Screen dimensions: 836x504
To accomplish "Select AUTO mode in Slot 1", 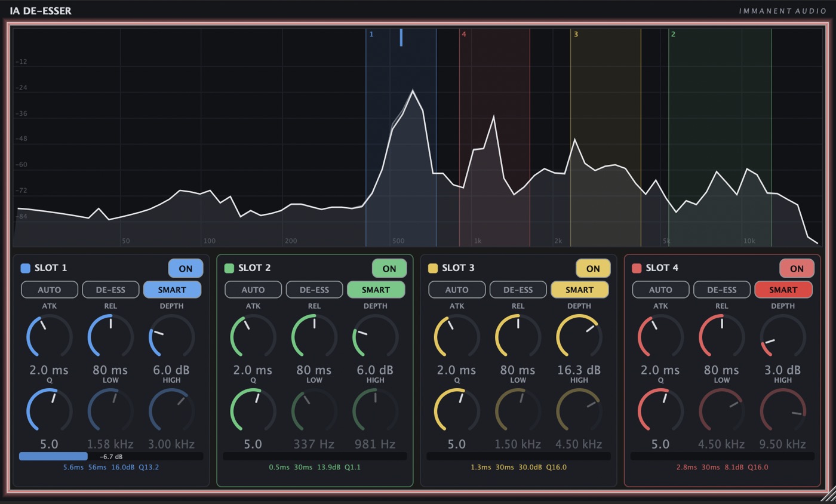I will pos(50,290).
